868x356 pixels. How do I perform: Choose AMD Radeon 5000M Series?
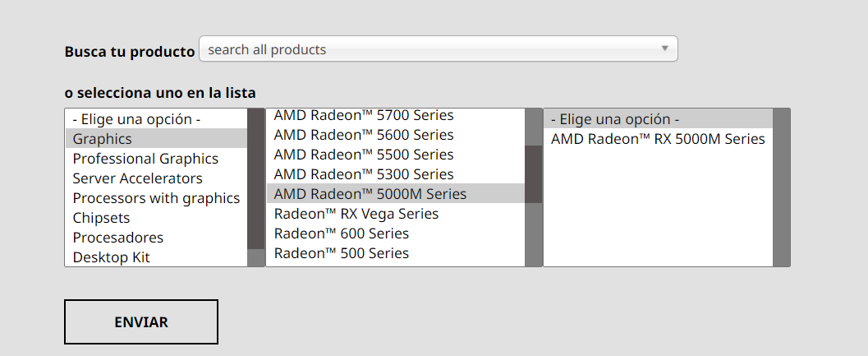[370, 194]
